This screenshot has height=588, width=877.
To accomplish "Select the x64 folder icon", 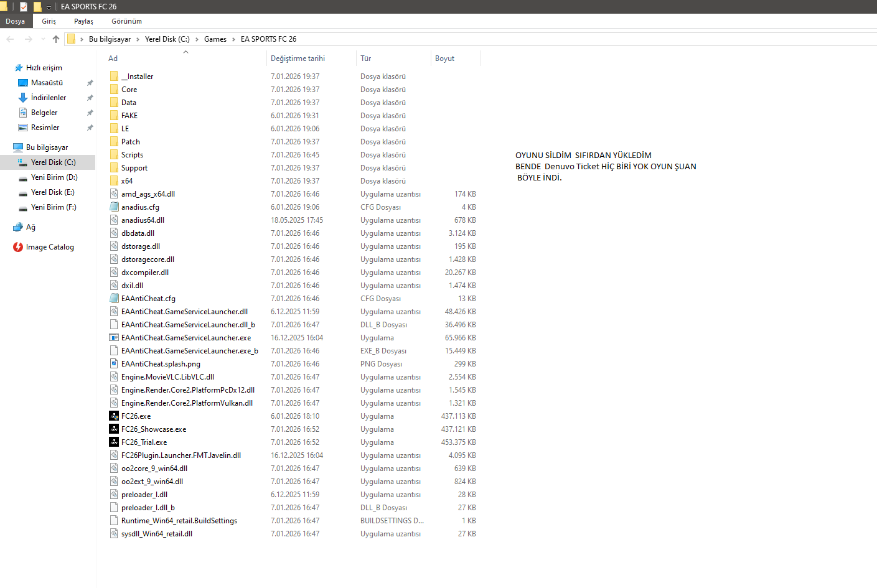I will (114, 180).
